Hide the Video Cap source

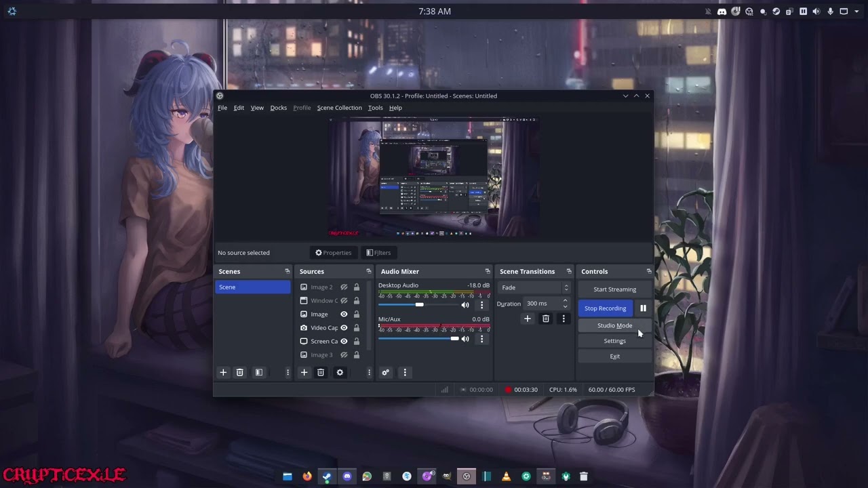(x=344, y=328)
